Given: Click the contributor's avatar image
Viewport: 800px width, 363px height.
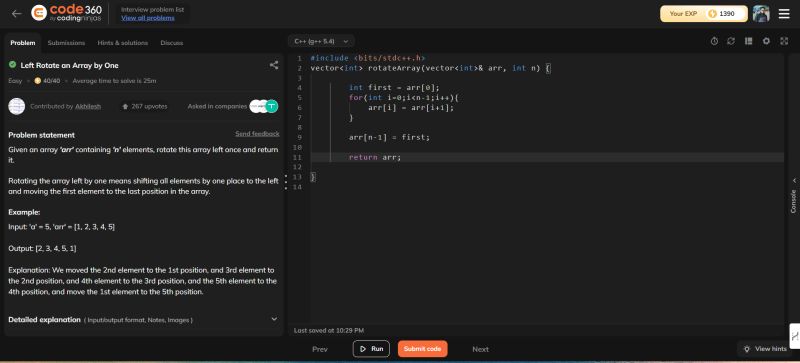Looking at the screenshot, I should pos(16,106).
